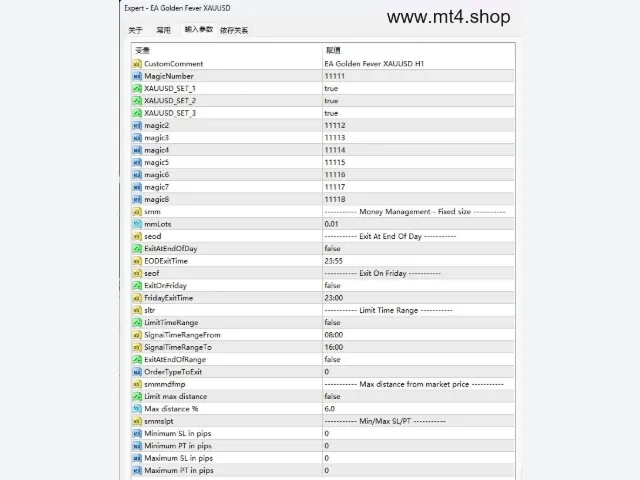Image resolution: width=640 pixels, height=480 pixels.
Task: Click the XAUUSD_SET_2 boolean type icon
Action: (137, 100)
